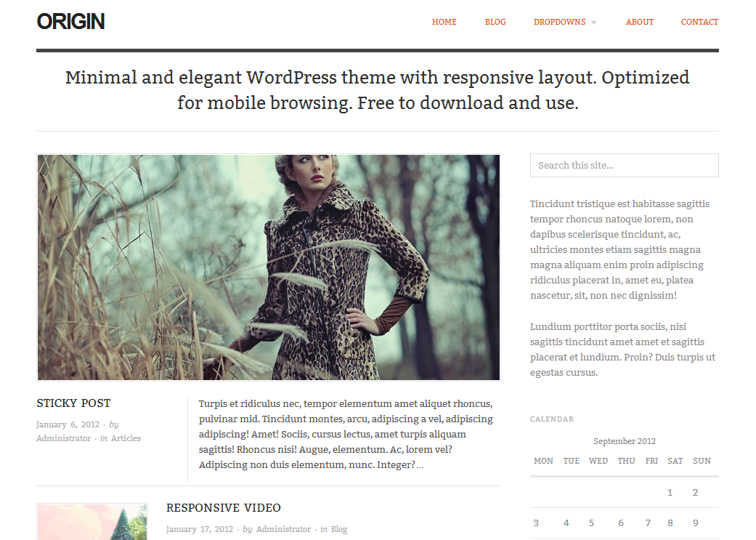Click the January 6, 2012 post date
The image size is (756, 540).
68,424
